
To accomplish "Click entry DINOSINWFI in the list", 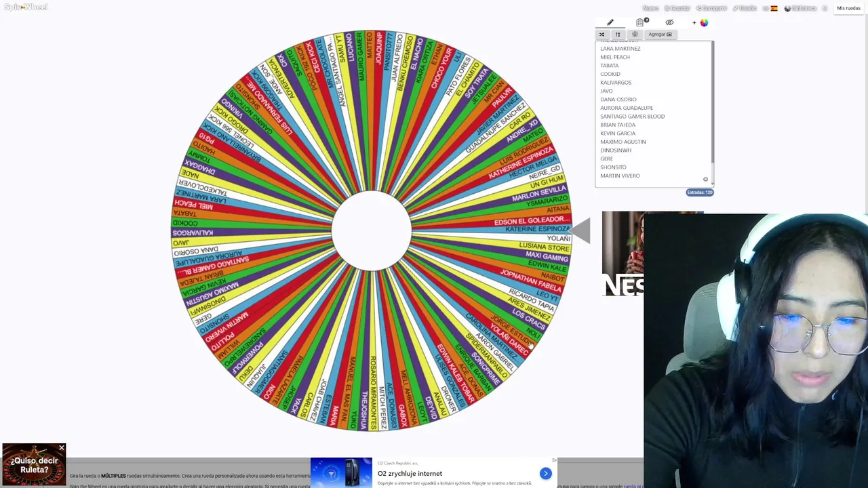I will (615, 150).
